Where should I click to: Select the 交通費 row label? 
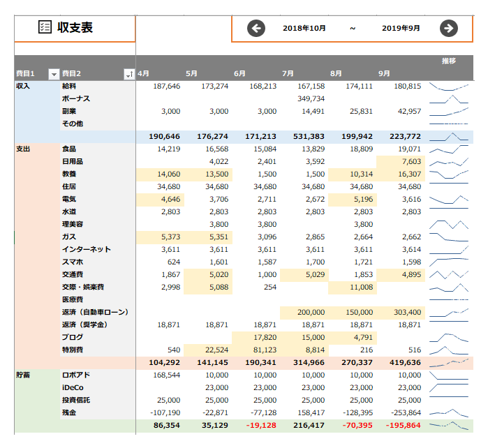point(73,274)
